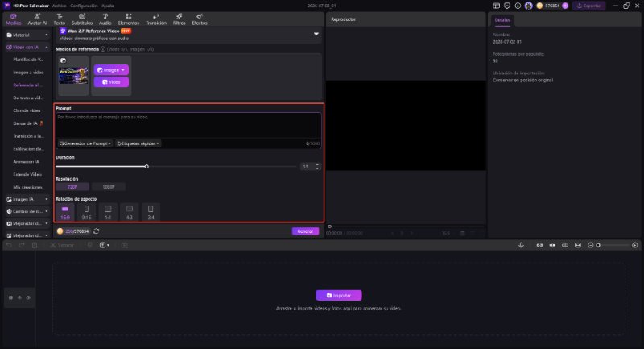Click the Generar button
The image size is (644, 349).
click(305, 231)
